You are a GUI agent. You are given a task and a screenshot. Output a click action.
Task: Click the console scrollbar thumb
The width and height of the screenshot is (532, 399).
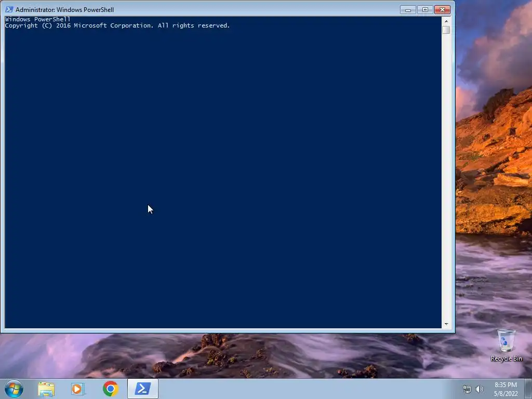[x=446, y=30]
